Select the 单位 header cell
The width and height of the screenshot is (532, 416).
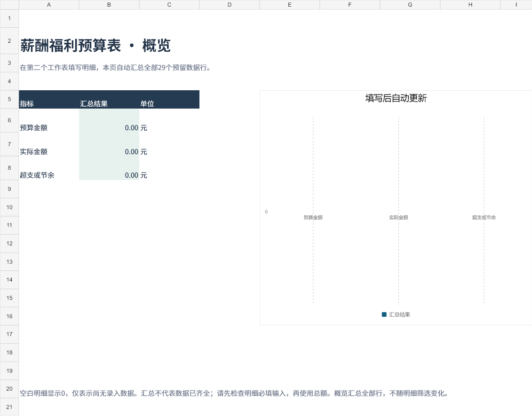(x=169, y=99)
